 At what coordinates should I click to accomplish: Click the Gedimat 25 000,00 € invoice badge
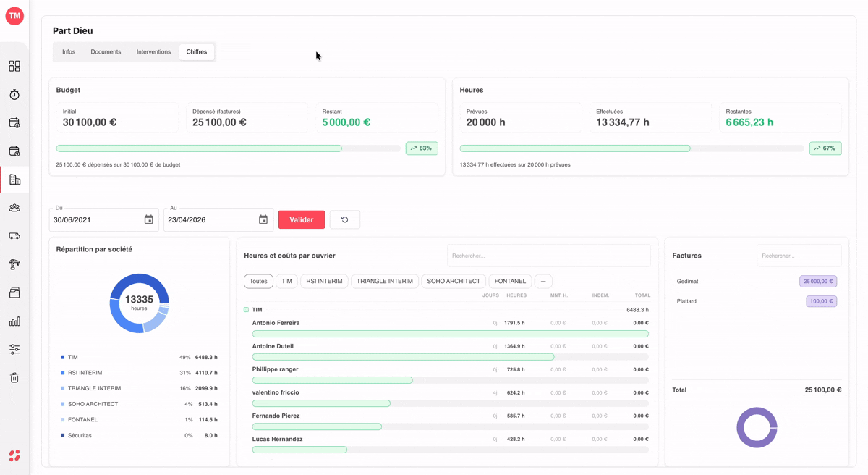[818, 281]
